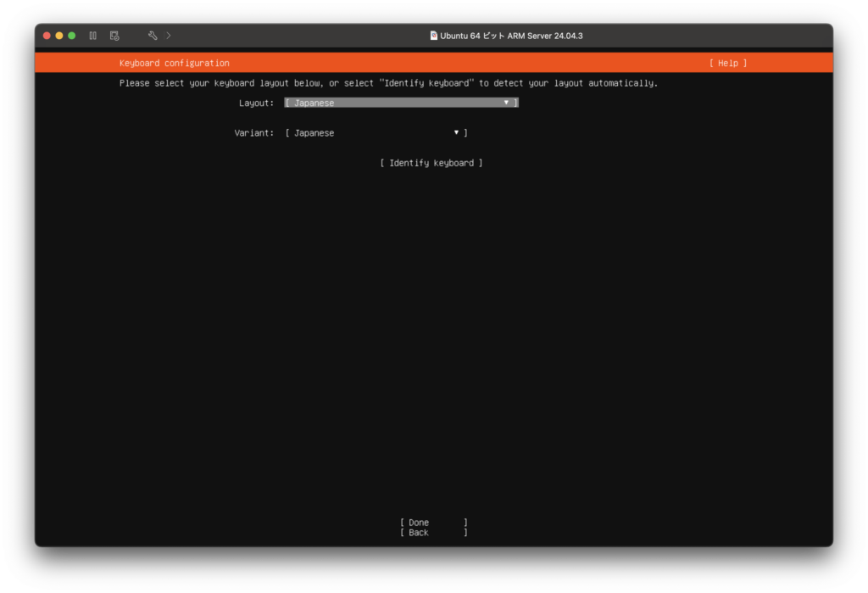This screenshot has width=868, height=593.
Task: Click the chevron beside the wrench icon
Action: [x=169, y=36]
